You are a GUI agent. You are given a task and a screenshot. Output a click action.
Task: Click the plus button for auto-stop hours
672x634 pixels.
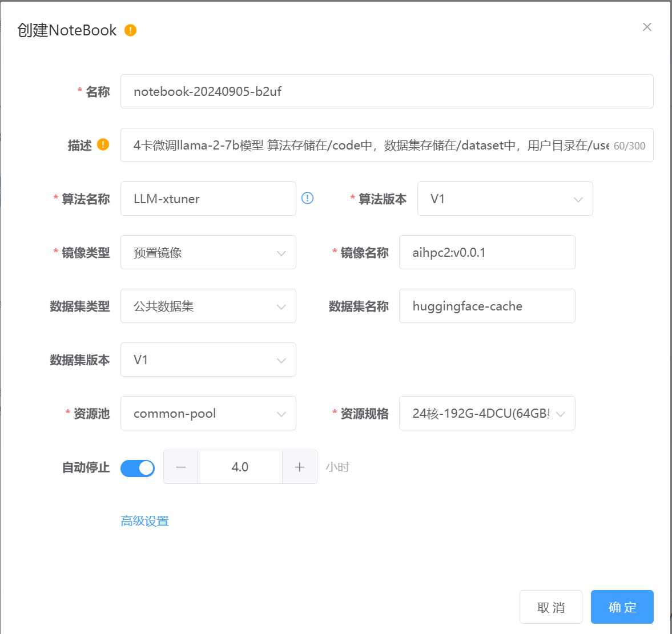point(300,467)
